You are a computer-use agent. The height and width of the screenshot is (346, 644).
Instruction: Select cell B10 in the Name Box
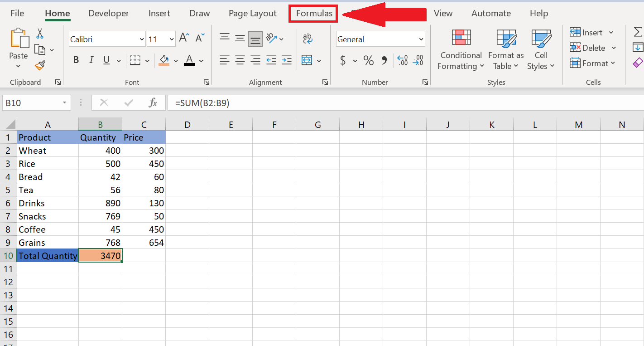coord(32,102)
